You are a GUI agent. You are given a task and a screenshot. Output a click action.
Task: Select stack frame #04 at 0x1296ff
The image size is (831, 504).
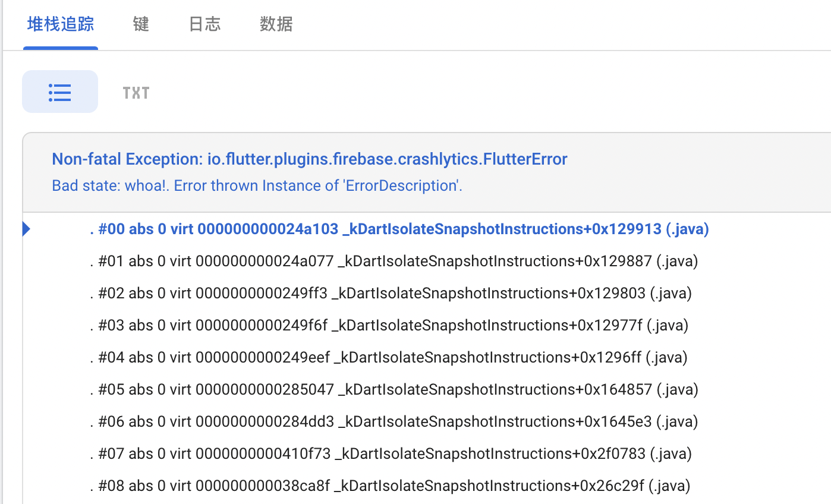[x=389, y=357]
